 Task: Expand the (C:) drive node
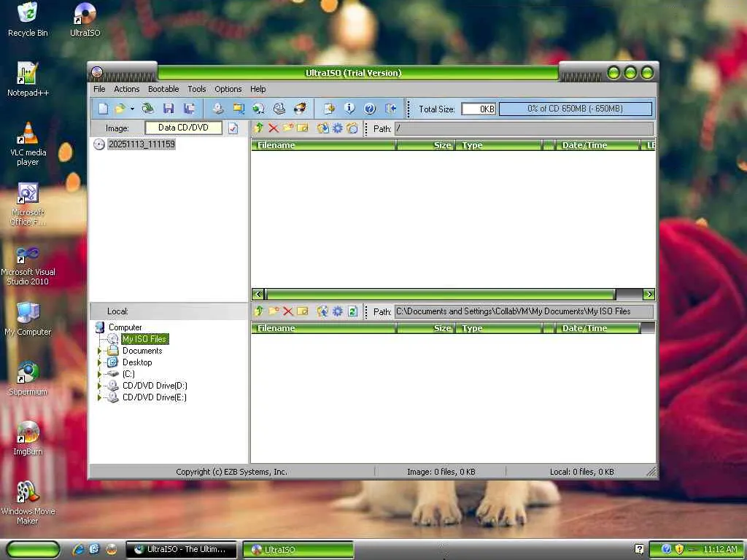click(99, 374)
